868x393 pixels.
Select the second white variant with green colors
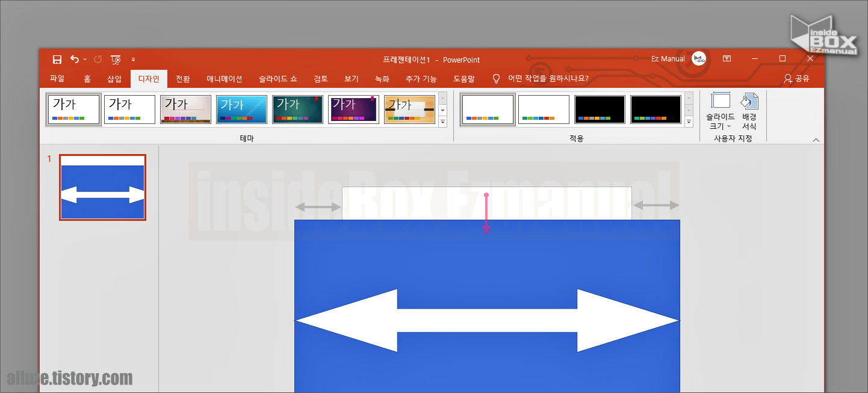coord(544,110)
